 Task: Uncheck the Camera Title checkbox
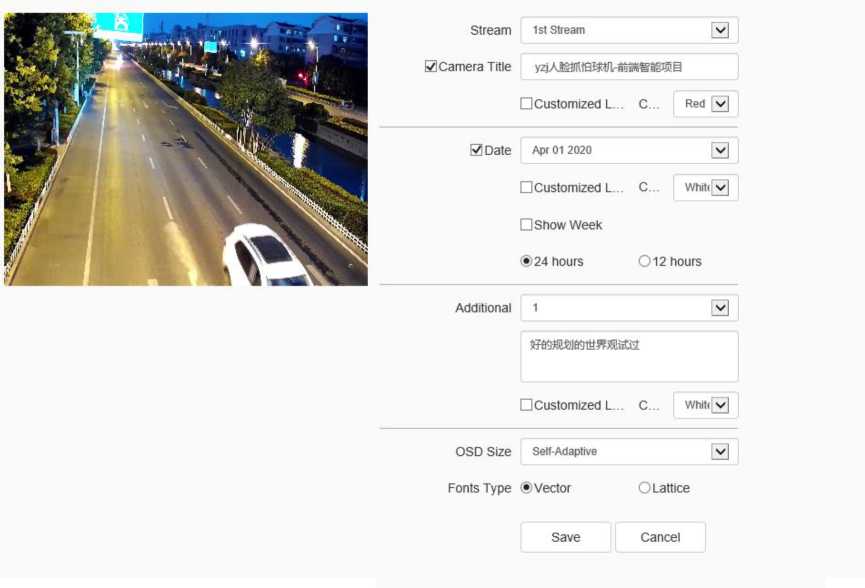click(431, 67)
